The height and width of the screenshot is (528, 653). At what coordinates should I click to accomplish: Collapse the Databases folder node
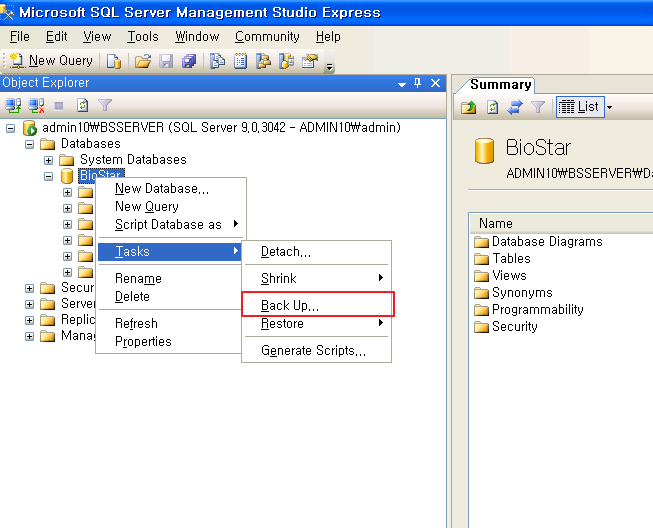30,144
